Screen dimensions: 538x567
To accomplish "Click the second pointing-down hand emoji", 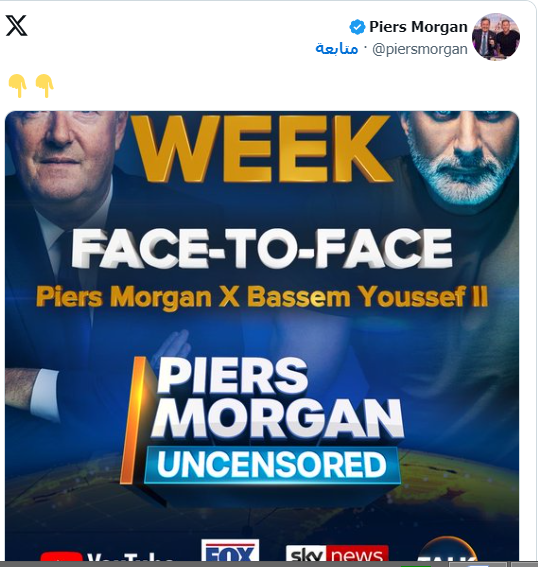I will pyautogui.click(x=44, y=86).
